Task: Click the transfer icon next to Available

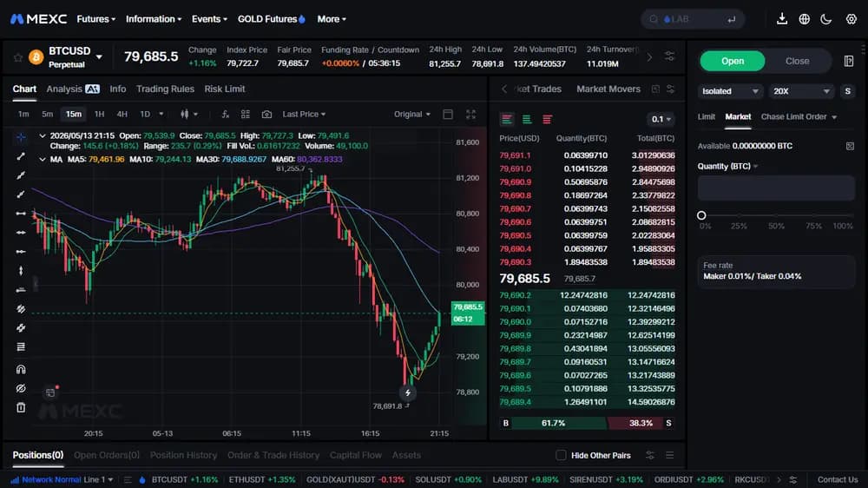Action: pyautogui.click(x=850, y=146)
